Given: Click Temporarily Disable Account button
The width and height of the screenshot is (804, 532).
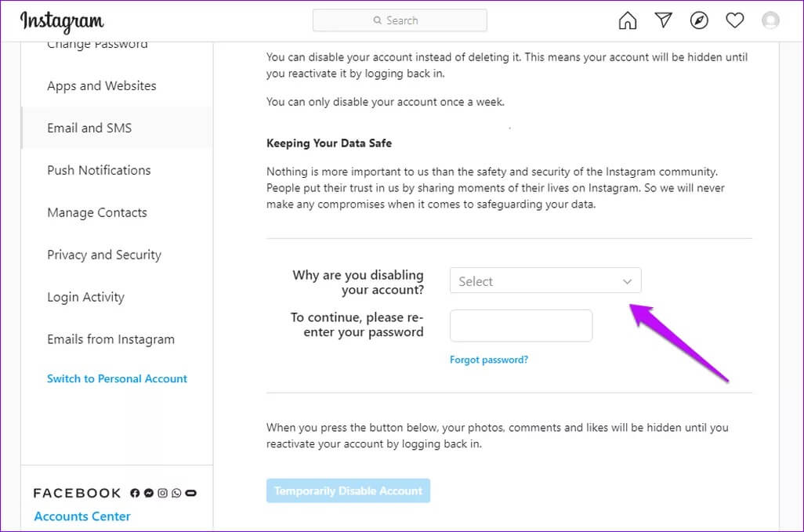Looking at the screenshot, I should click(x=348, y=490).
